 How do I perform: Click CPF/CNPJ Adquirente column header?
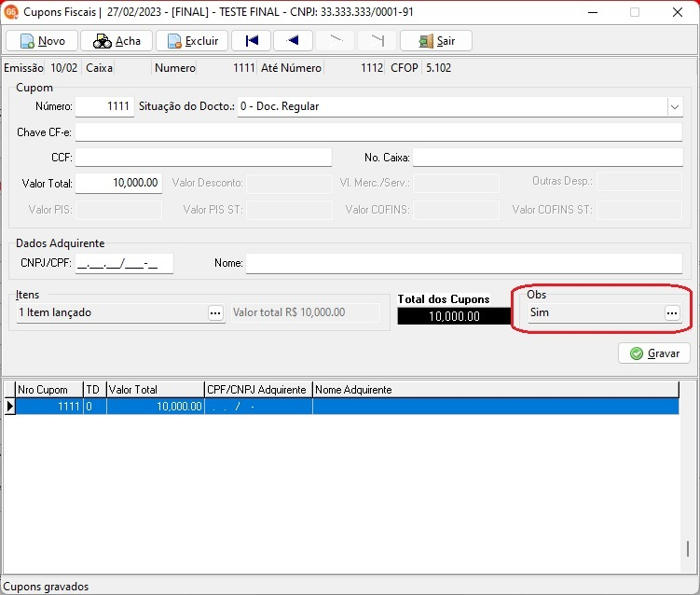258,390
